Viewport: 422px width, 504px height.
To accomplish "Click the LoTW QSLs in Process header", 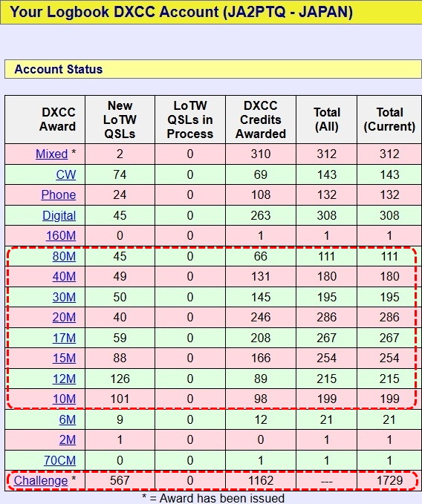I will [190, 120].
